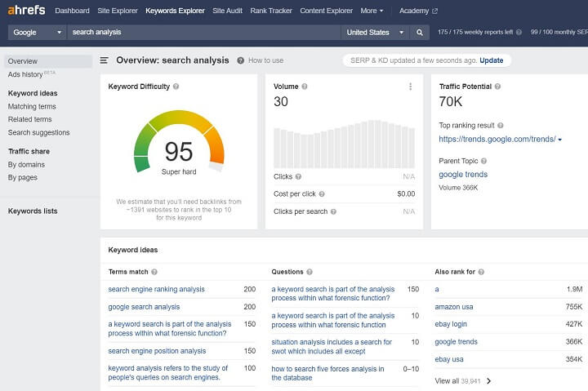Open Related terms in the sidebar
The height and width of the screenshot is (391, 588).
pos(29,119)
